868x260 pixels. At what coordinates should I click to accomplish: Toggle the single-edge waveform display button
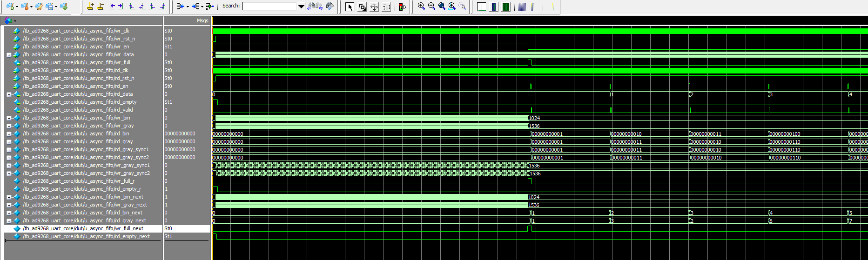(482, 7)
